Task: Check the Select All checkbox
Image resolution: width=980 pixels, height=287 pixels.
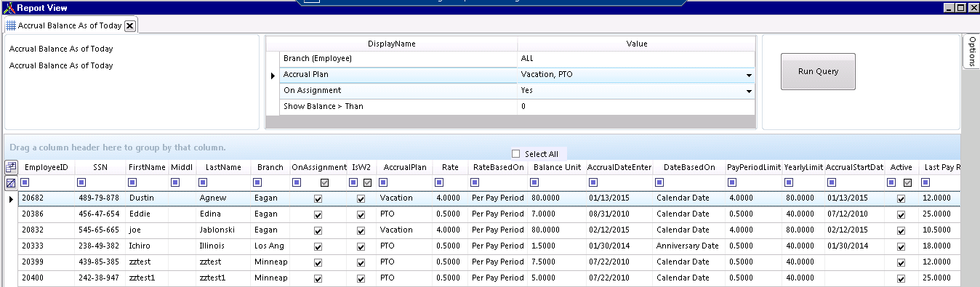Action: point(516,154)
